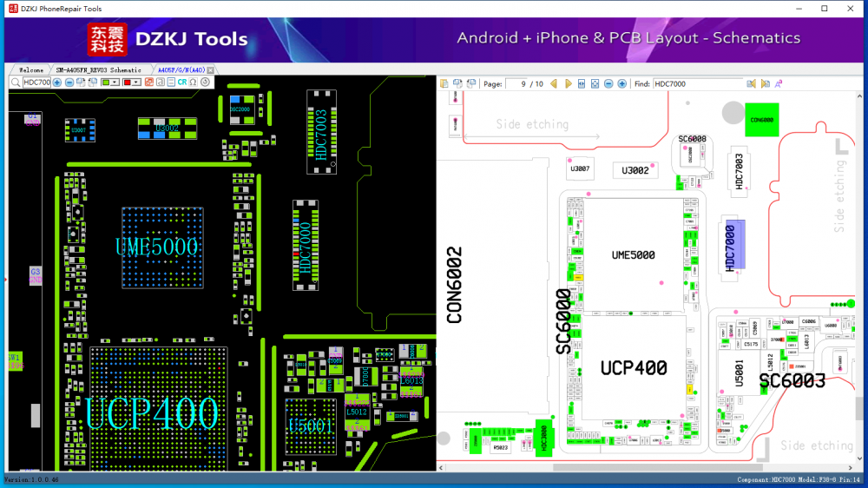Image resolution: width=868 pixels, height=488 pixels.
Task: Zoom out in the right schematic viewer
Action: click(608, 83)
